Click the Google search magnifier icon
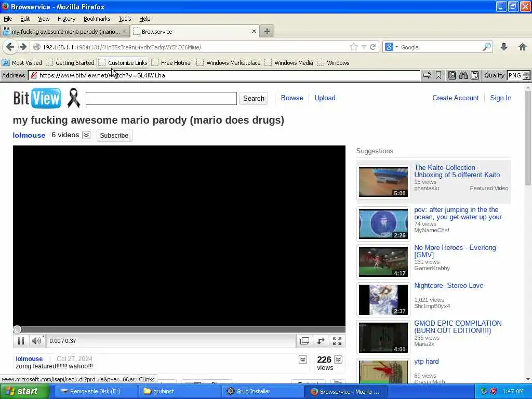 point(487,47)
